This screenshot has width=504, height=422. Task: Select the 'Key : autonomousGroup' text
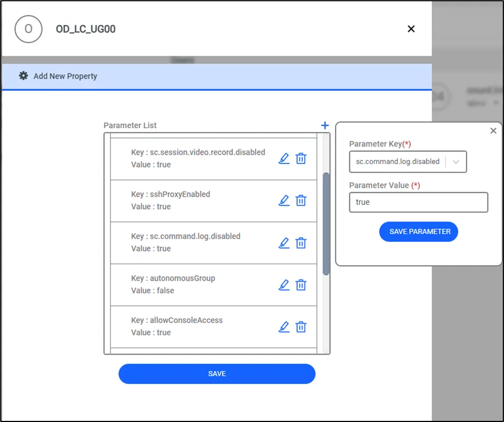click(x=173, y=278)
